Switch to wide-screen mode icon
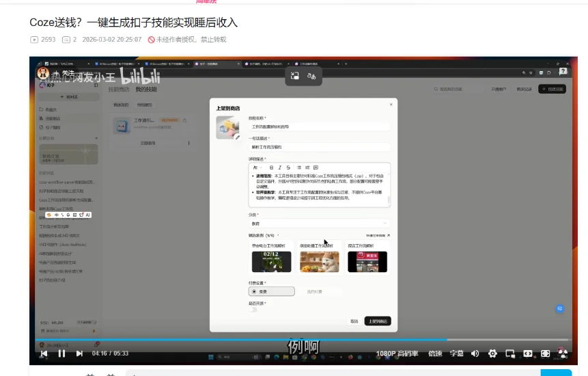The height and width of the screenshot is (376, 588). point(528,353)
